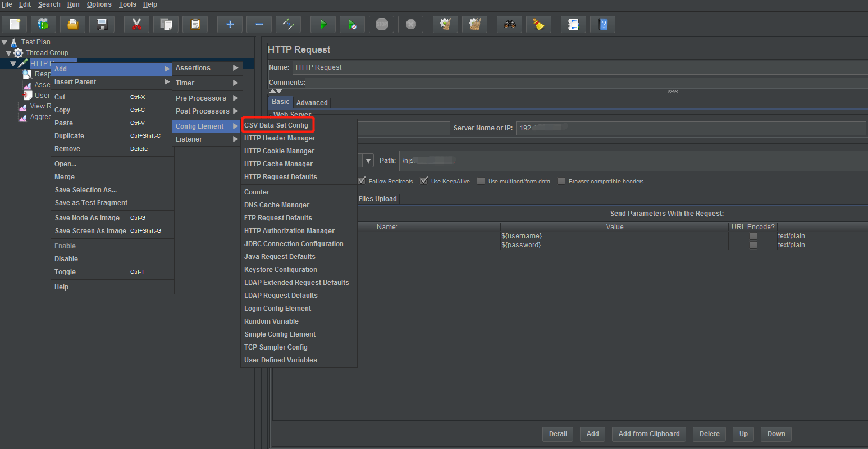
Task: Enable Use multipart/form-data checkbox
Action: [x=481, y=181]
